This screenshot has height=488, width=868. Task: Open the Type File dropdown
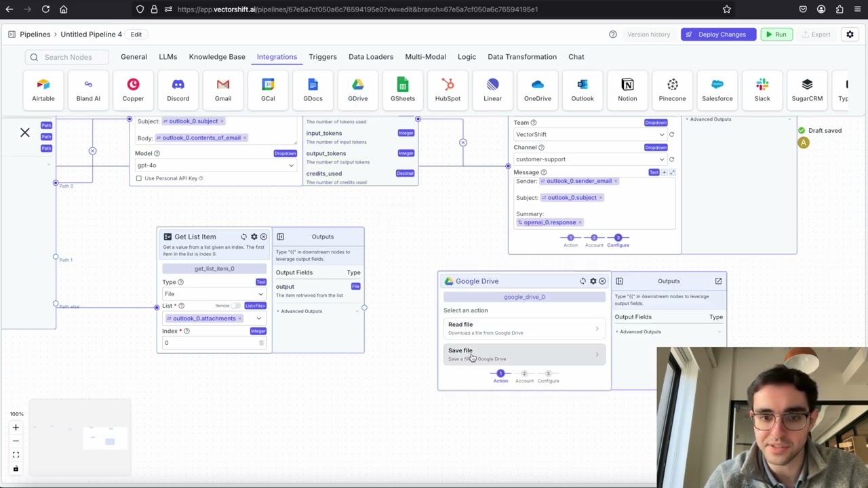click(214, 294)
